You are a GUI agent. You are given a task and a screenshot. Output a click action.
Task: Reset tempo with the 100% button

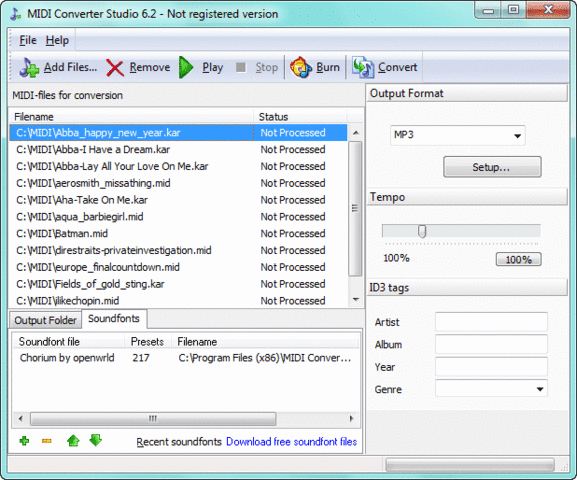pyautogui.click(x=518, y=260)
